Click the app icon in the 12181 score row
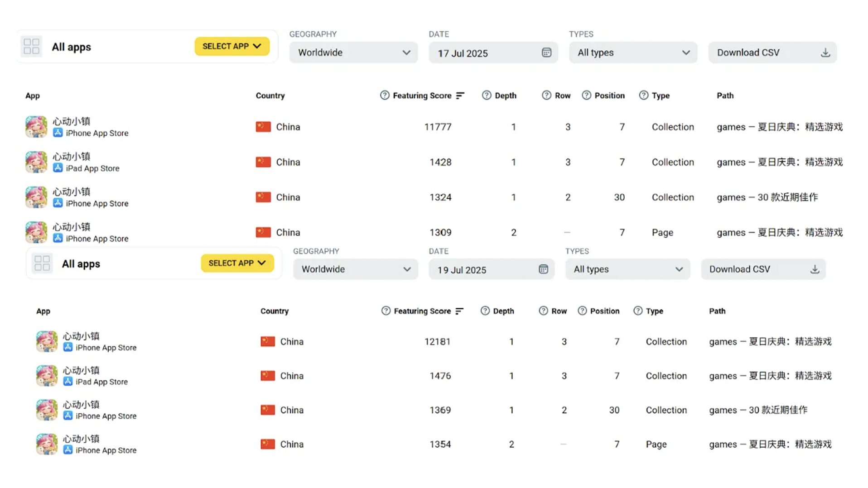868x488 pixels. (x=47, y=341)
